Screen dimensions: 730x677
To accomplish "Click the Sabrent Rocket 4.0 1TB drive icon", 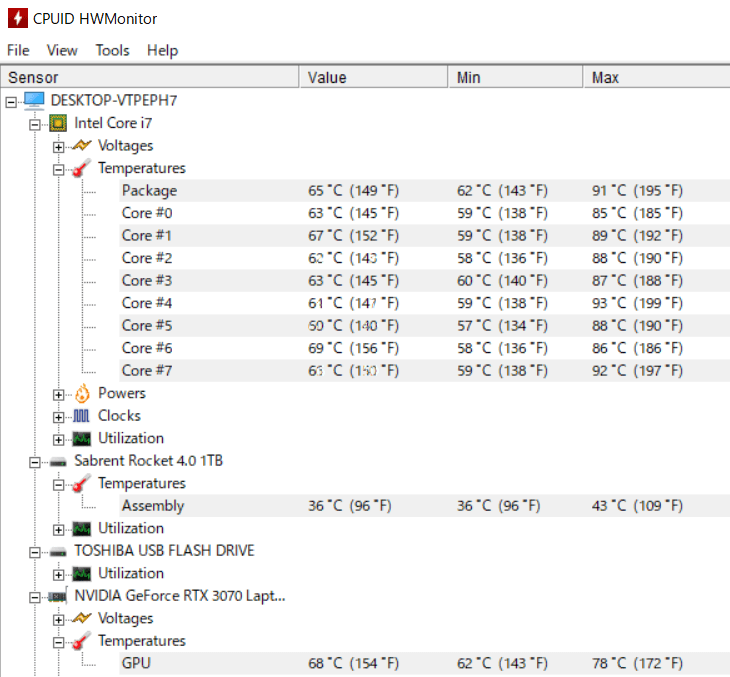I will (58, 462).
